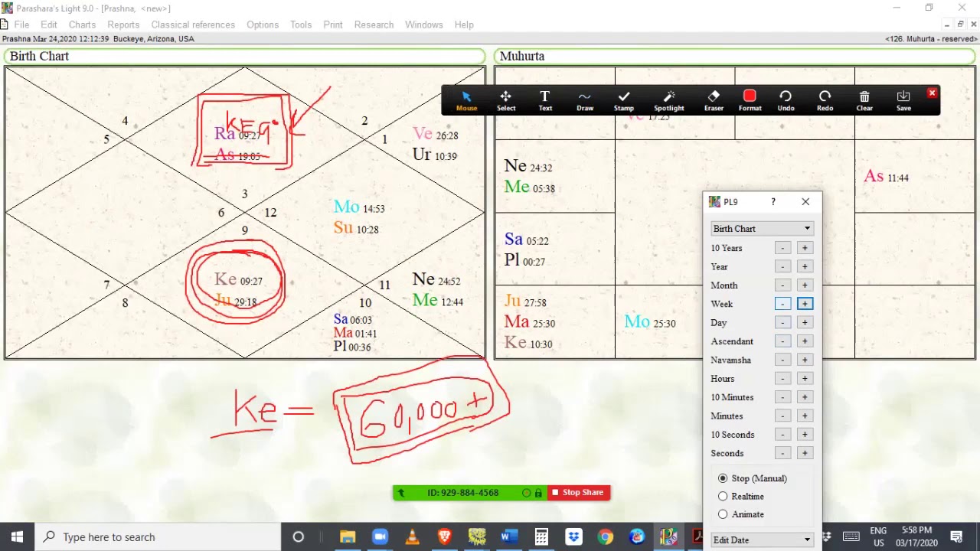980x551 pixels.
Task: Open the Print menu
Action: click(333, 24)
